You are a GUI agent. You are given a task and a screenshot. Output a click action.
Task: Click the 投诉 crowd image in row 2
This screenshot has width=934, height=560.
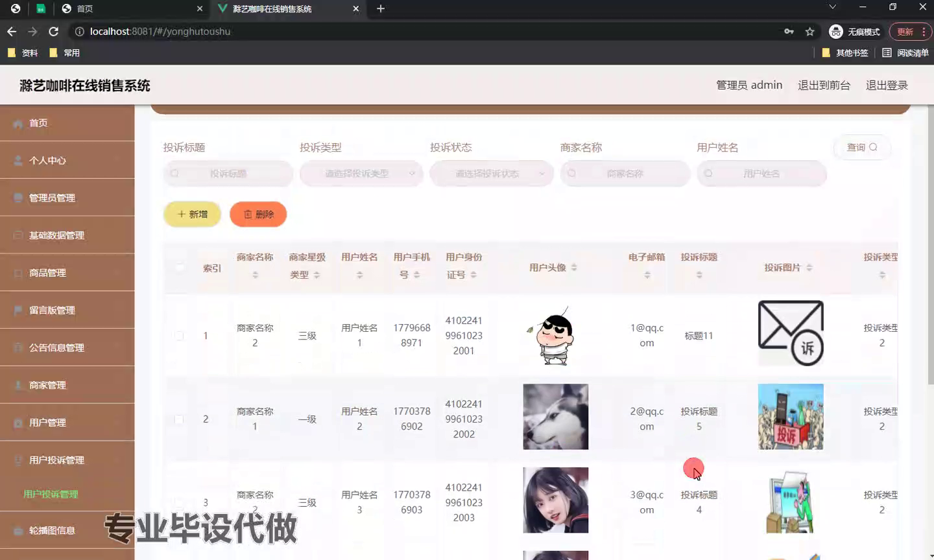[x=791, y=417]
